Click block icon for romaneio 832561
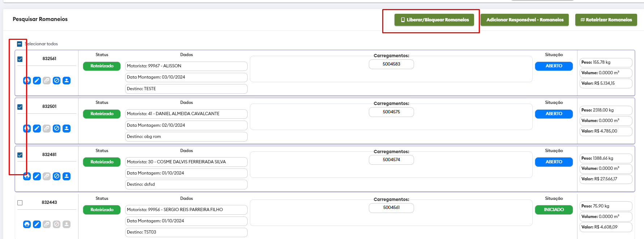644x239 pixels. tap(57, 80)
